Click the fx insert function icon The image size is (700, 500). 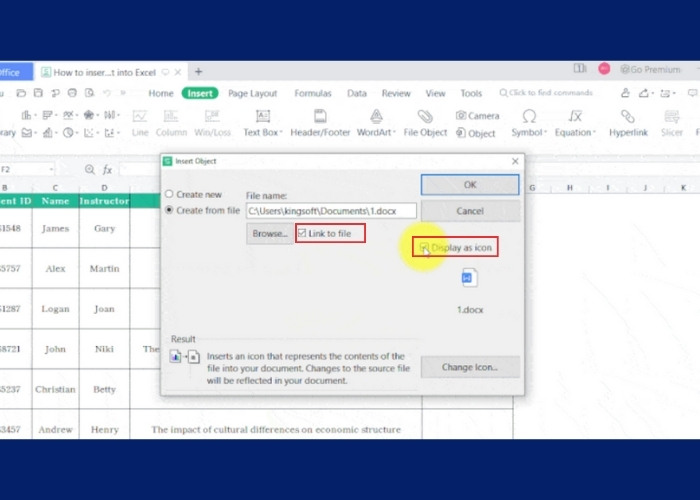coord(107,170)
